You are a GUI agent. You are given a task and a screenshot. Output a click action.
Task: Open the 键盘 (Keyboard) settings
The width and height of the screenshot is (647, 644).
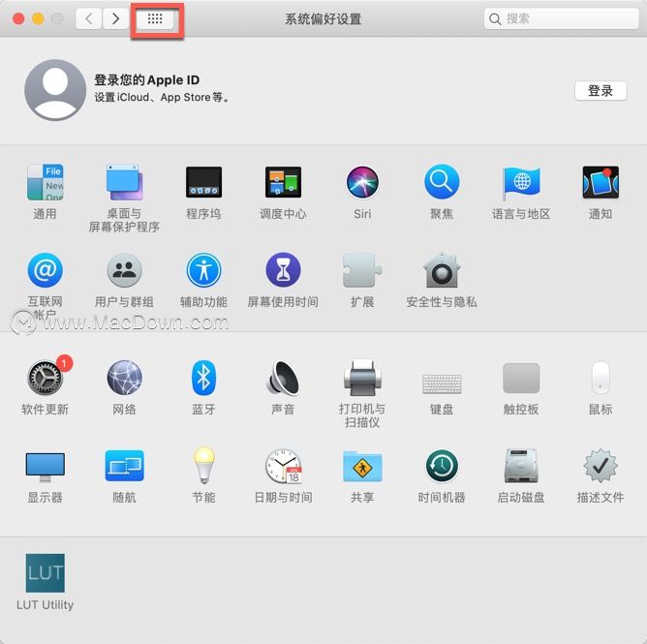click(x=442, y=383)
